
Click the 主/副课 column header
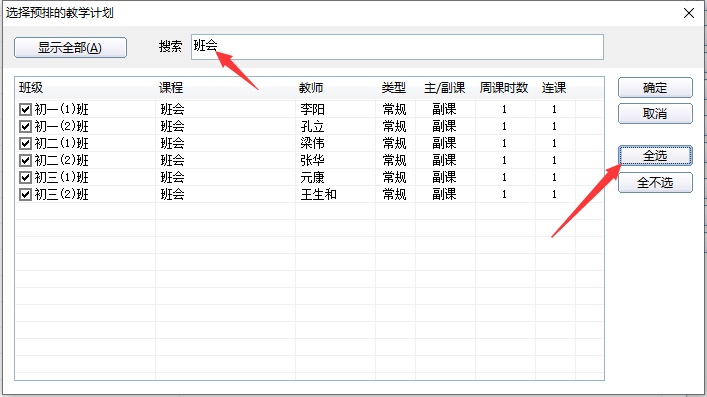445,88
